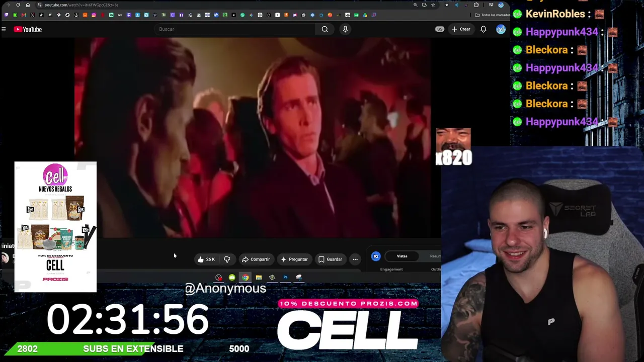Open the browser extensions puzzle menu
The height and width of the screenshot is (362, 644).
pos(476,5)
